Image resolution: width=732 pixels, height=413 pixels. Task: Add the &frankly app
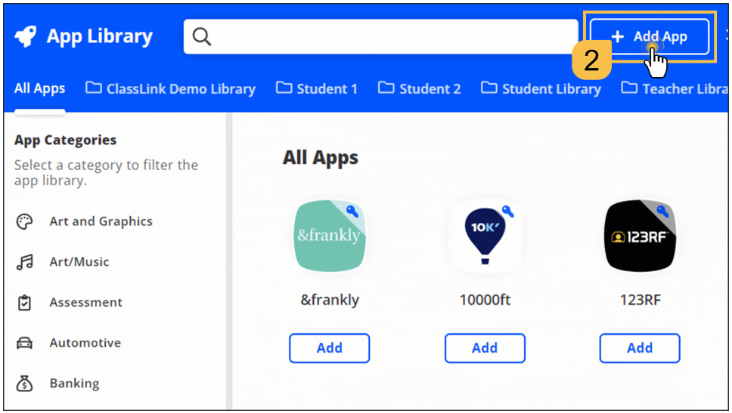(x=329, y=348)
